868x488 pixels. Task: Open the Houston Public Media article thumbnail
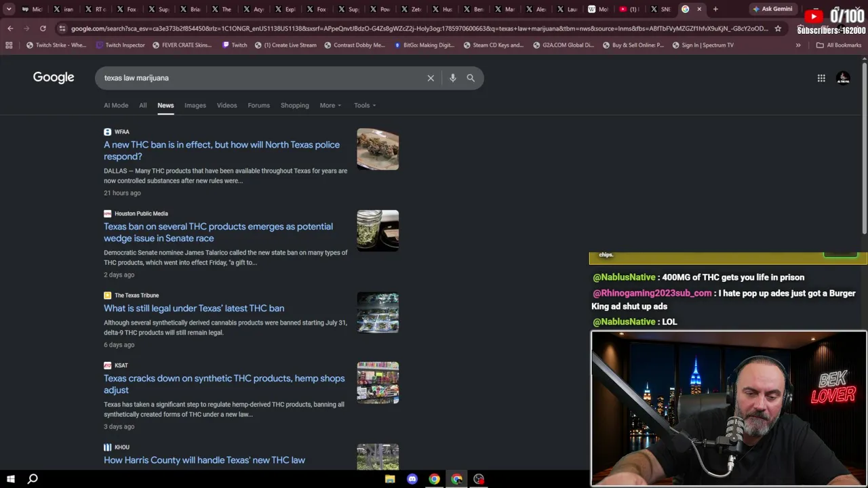pyautogui.click(x=378, y=231)
